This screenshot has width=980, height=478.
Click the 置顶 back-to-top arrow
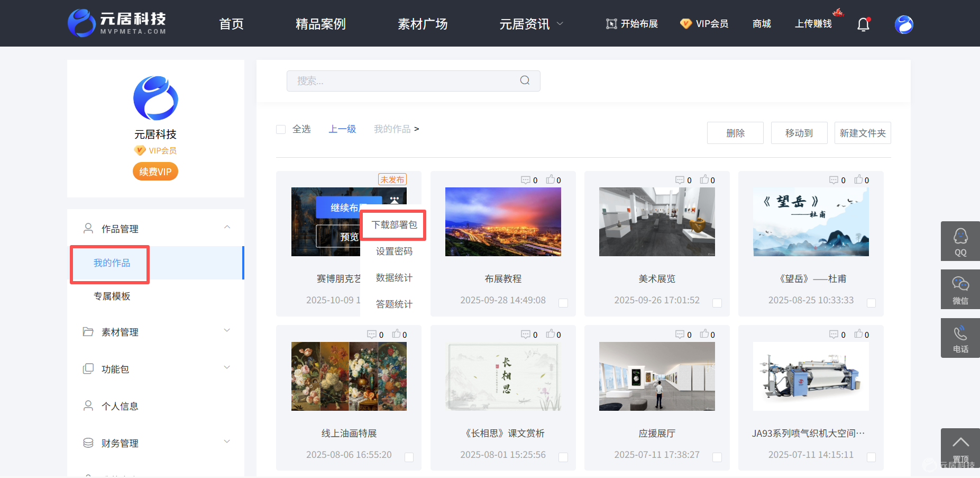pos(960,448)
